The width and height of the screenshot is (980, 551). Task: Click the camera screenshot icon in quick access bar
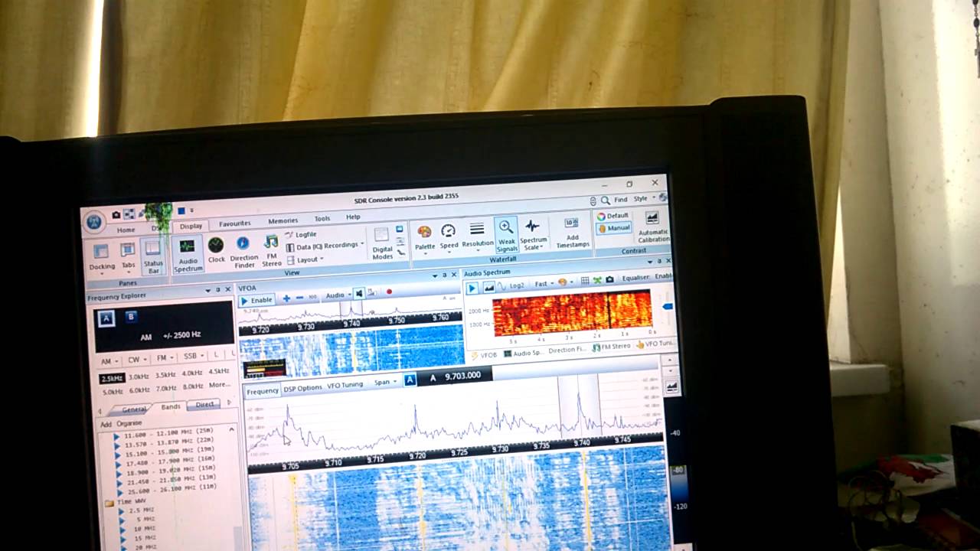[116, 215]
